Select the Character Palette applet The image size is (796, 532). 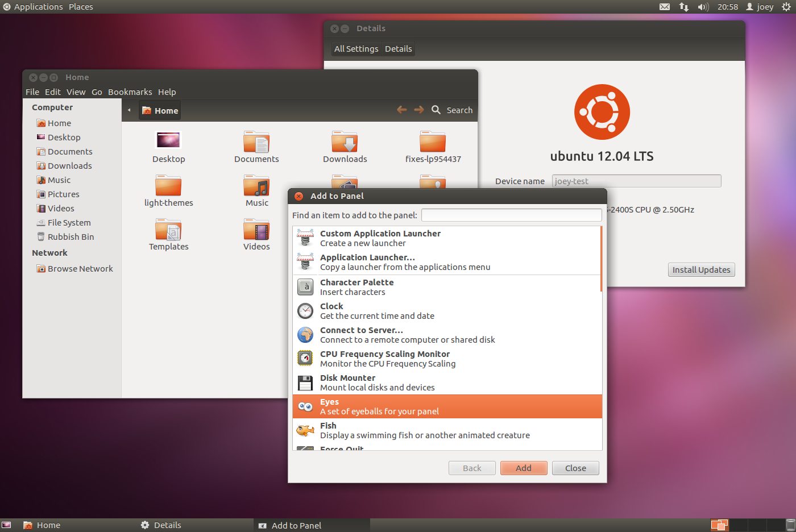(356, 287)
